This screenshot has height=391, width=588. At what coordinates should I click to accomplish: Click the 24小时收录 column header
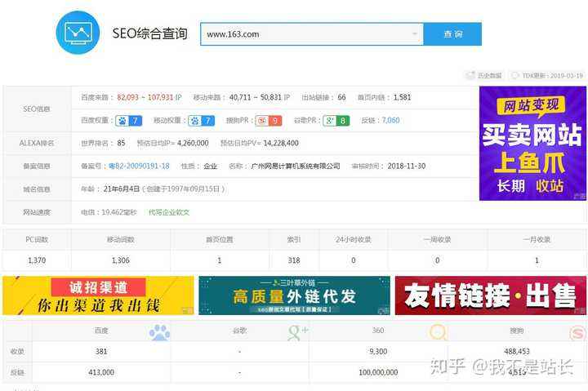pos(354,239)
